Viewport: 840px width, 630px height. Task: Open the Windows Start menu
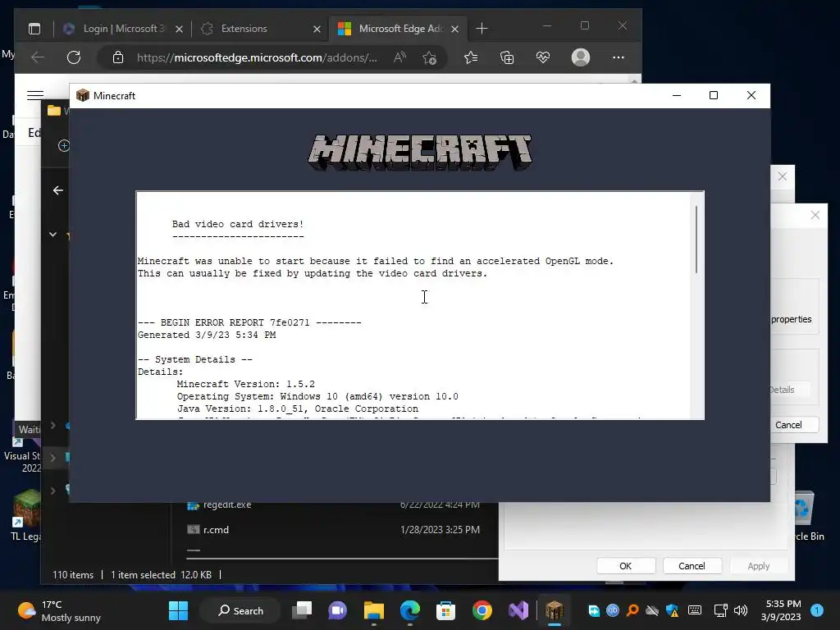coord(178,610)
